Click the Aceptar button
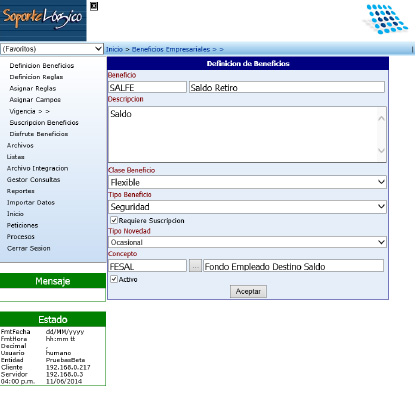The image size is (416, 394). click(248, 292)
